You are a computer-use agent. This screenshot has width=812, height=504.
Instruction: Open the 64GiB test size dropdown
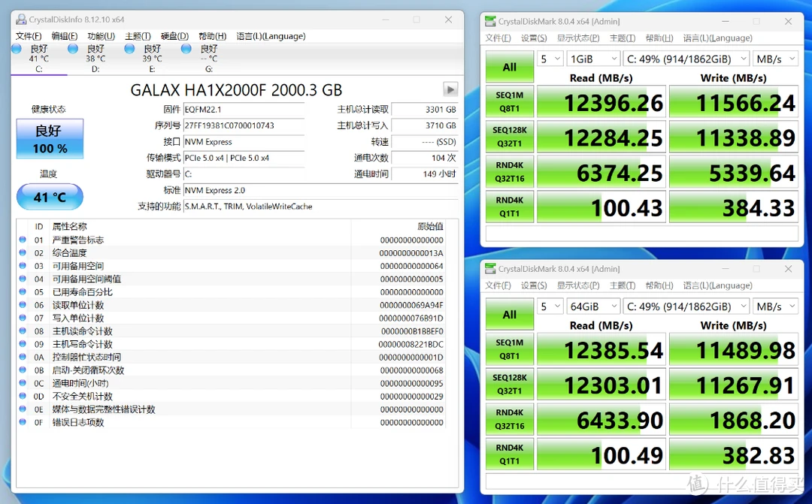point(593,306)
